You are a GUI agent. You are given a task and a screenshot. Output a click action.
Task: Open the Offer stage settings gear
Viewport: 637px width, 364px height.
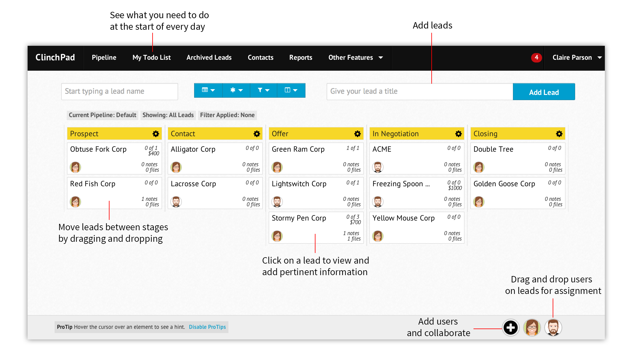pyautogui.click(x=358, y=133)
